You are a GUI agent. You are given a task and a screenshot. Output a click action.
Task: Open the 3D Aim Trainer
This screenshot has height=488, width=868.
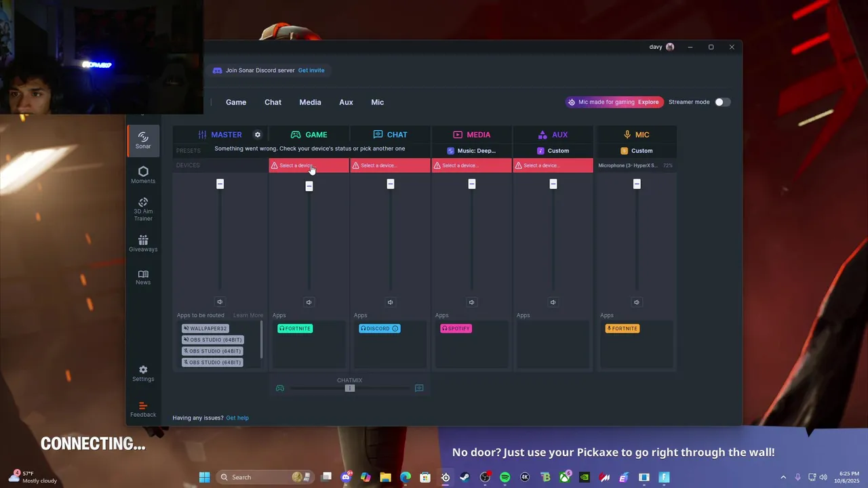[143, 209]
